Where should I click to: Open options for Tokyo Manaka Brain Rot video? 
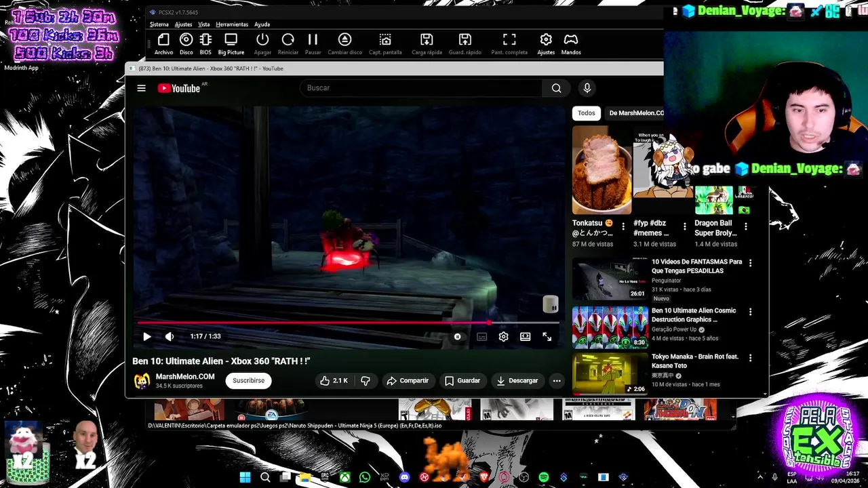[750, 358]
